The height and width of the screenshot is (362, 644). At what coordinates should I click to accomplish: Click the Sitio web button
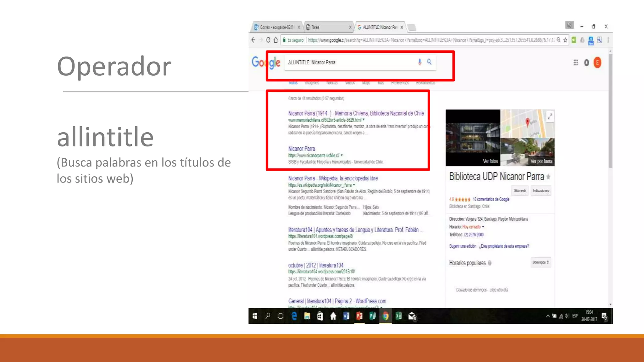520,191
